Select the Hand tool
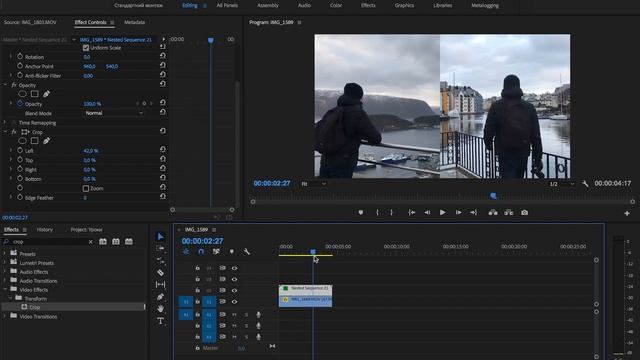The image size is (640, 360). 160,309
